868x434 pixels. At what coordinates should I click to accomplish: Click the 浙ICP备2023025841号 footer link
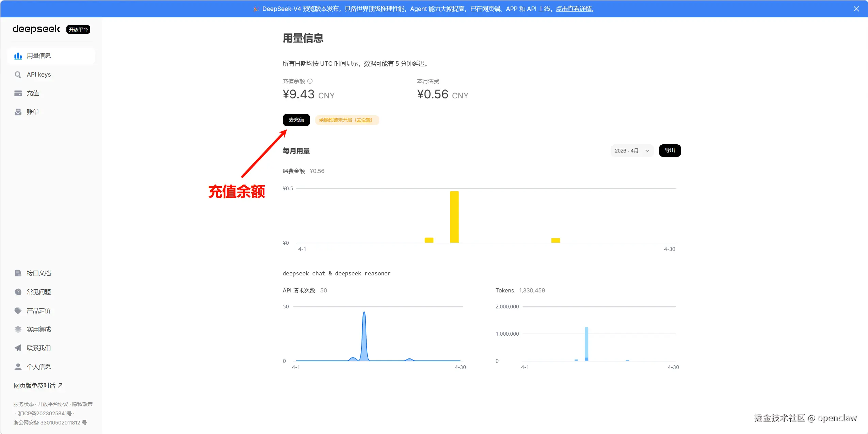45,413
